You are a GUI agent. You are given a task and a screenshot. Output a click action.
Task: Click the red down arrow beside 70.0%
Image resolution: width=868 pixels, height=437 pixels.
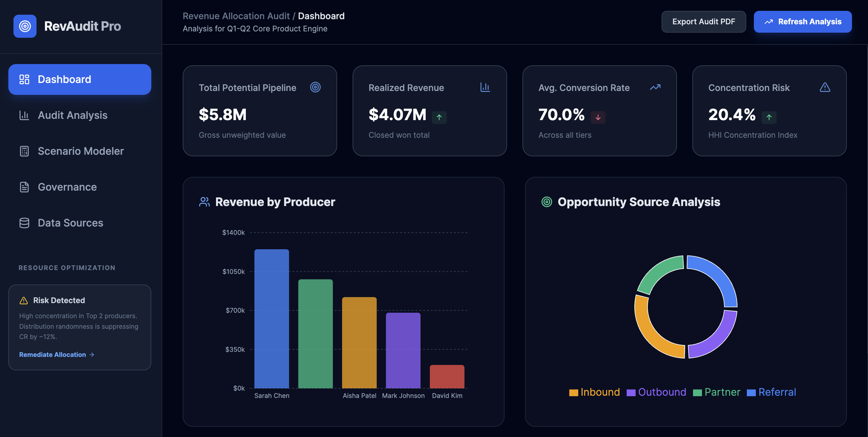(x=598, y=117)
